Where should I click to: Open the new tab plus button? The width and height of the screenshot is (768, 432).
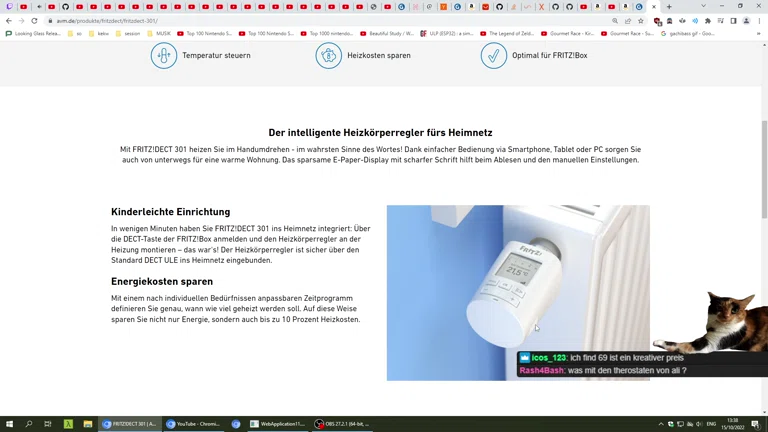pyautogui.click(x=669, y=7)
